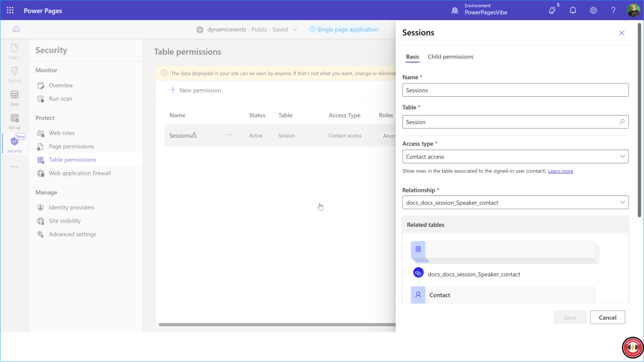Open the settings gear icon
The width and height of the screenshot is (644, 362).
click(593, 11)
